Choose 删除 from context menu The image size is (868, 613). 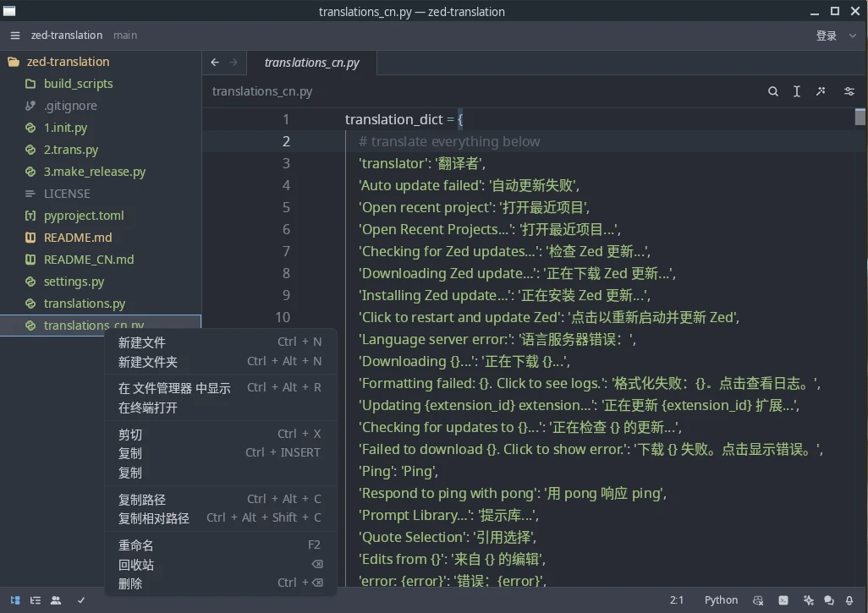(220, 583)
